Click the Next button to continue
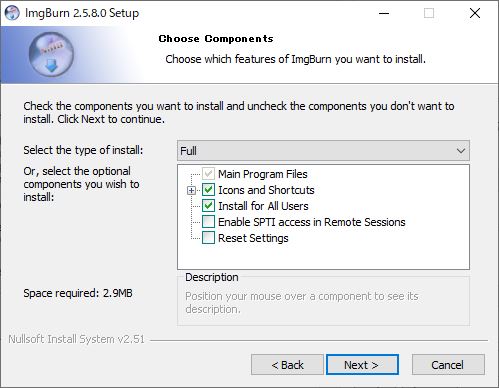 coord(362,365)
